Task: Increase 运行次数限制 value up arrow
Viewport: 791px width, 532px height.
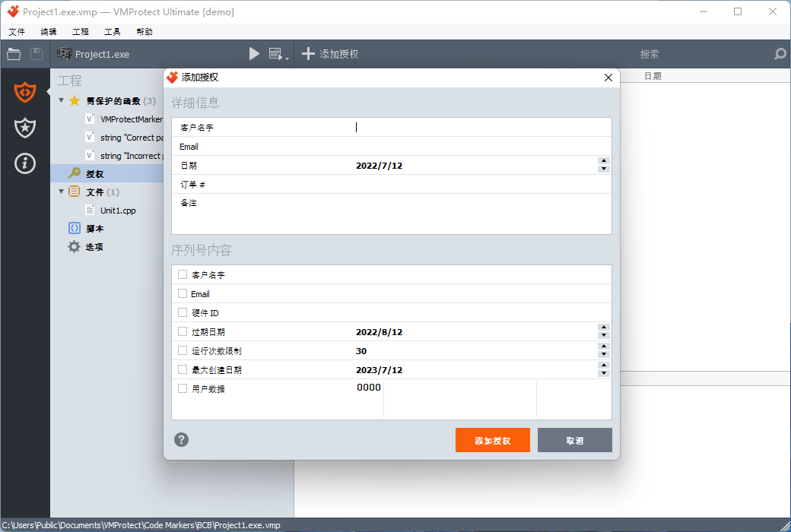Action: click(x=604, y=347)
